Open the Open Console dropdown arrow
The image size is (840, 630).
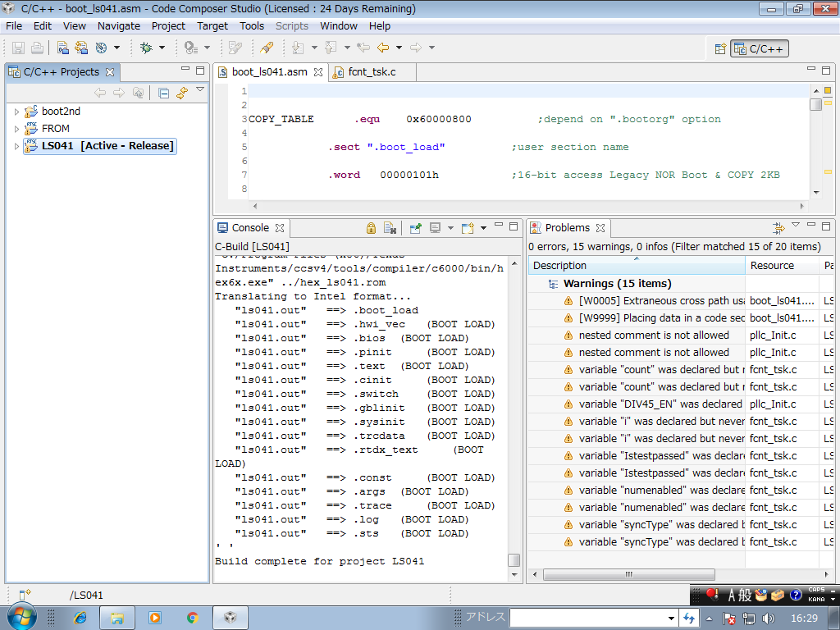tap(483, 228)
